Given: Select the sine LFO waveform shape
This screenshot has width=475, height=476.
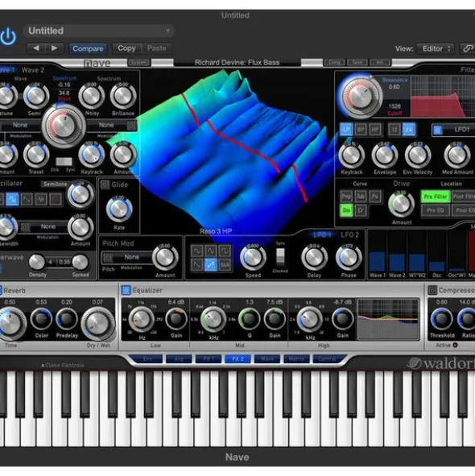Looking at the screenshot, I should pyautogui.click(x=196, y=250).
